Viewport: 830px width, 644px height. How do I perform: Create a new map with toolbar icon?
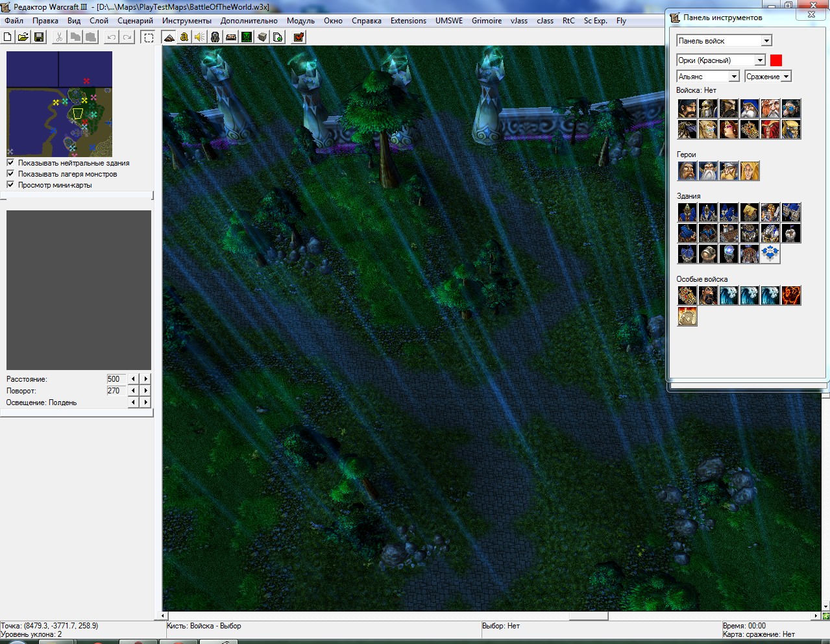(x=8, y=37)
